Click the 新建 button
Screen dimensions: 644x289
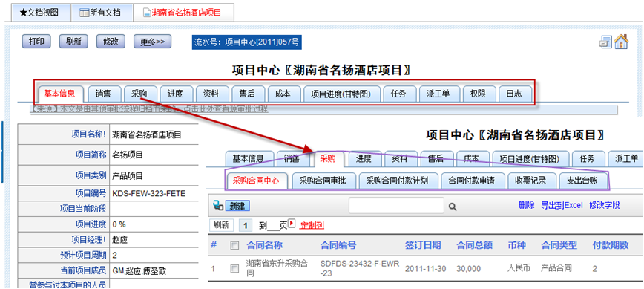coord(237,206)
